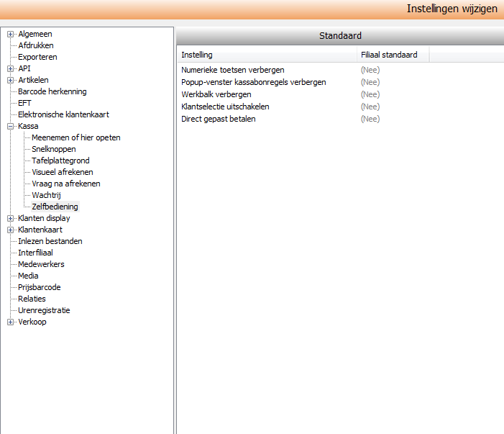Open the Media settings
Image resolution: width=504 pixels, height=434 pixels.
click(28, 276)
